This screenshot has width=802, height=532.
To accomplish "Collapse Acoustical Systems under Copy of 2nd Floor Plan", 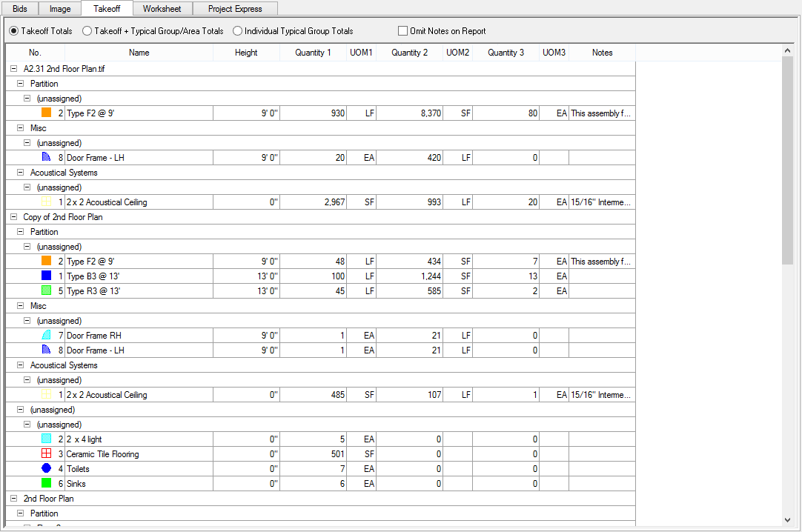I will pyautogui.click(x=21, y=365).
